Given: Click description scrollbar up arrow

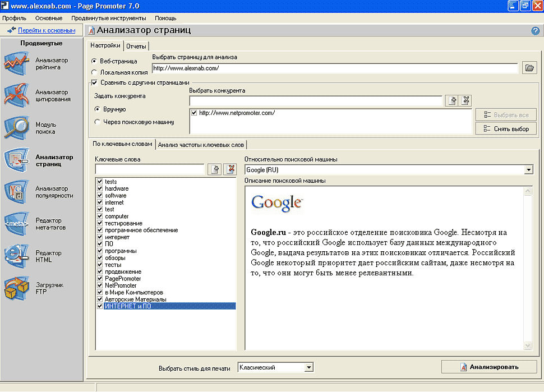Looking at the screenshot, I should 528,191.
